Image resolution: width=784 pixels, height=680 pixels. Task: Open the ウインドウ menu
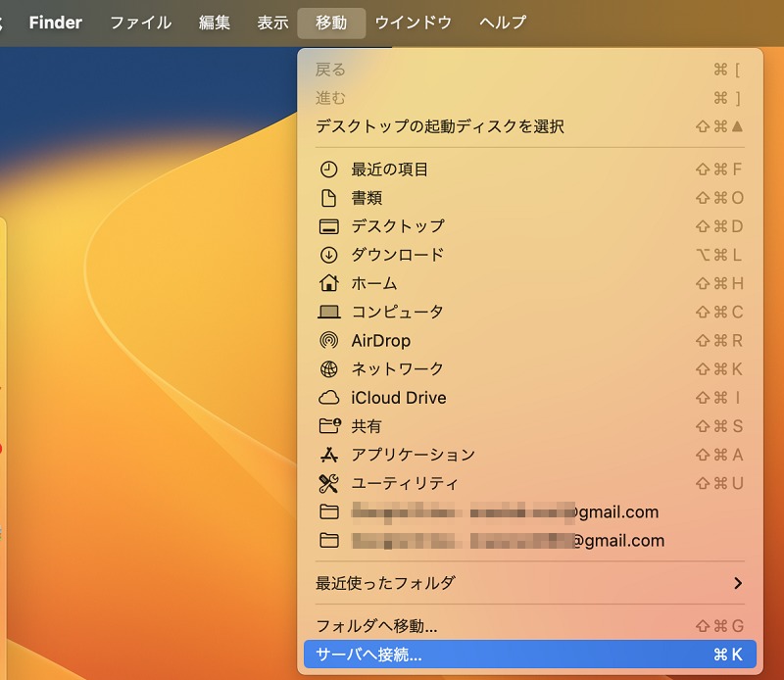[413, 23]
